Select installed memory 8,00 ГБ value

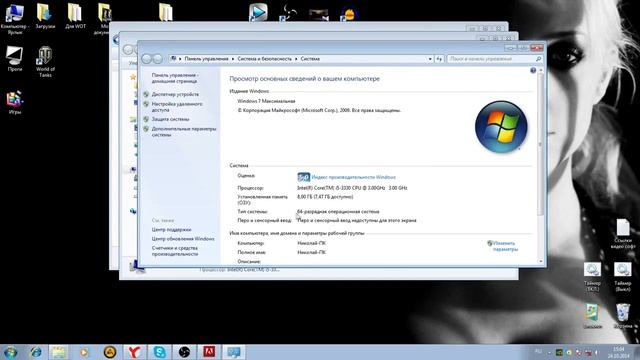pyautogui.click(x=325, y=197)
